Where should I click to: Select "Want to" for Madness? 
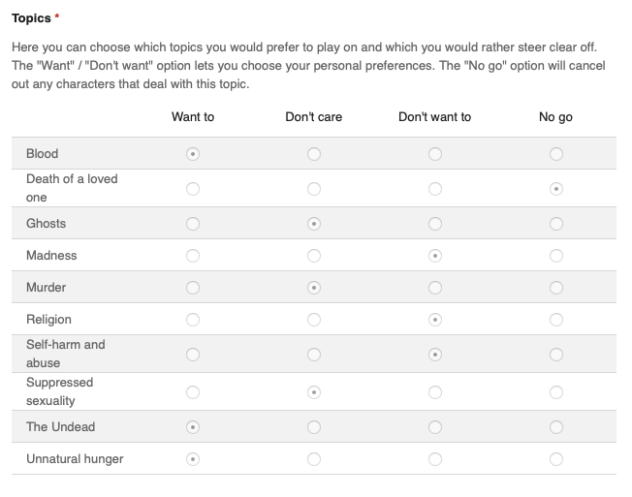(193, 255)
